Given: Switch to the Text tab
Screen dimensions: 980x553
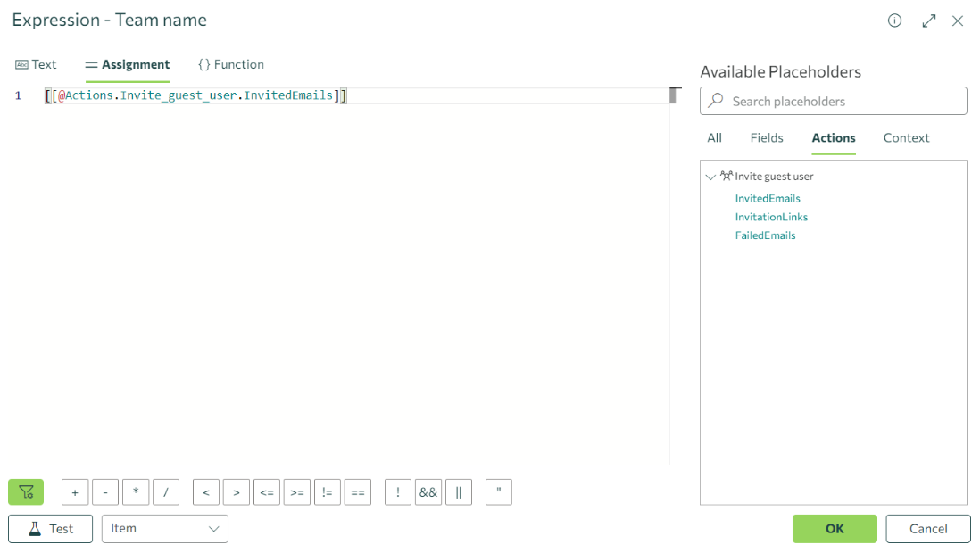Looking at the screenshot, I should click(36, 64).
